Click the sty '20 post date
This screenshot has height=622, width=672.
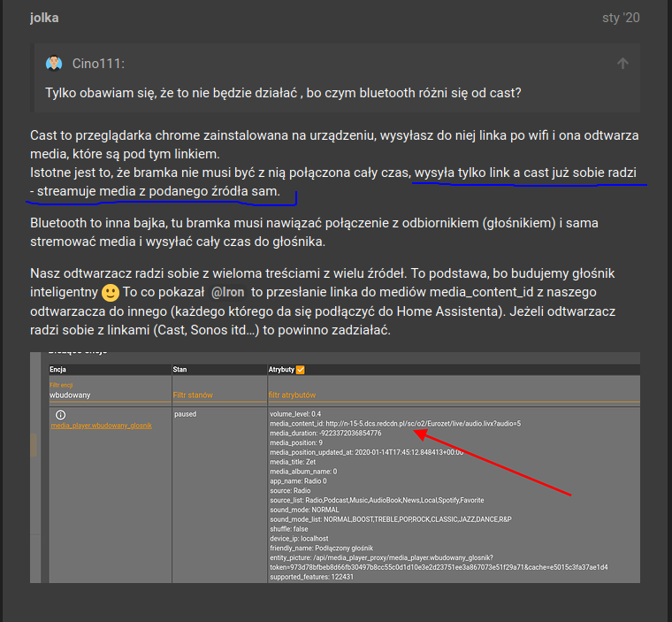click(x=621, y=18)
